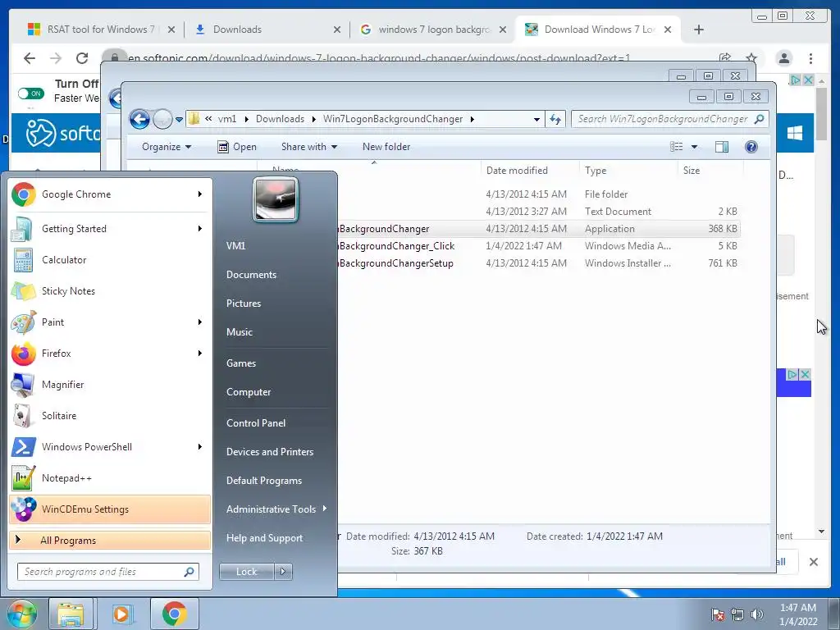Click the user account picture

tap(276, 199)
